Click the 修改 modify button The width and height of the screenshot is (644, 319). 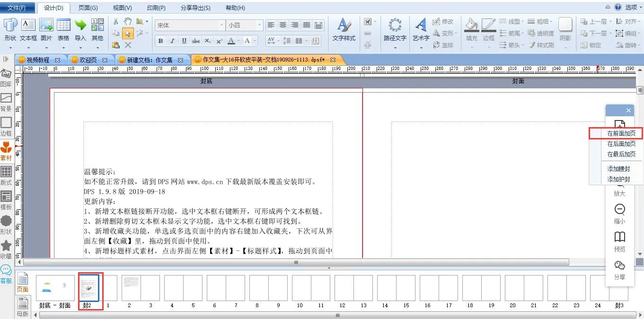click(443, 22)
